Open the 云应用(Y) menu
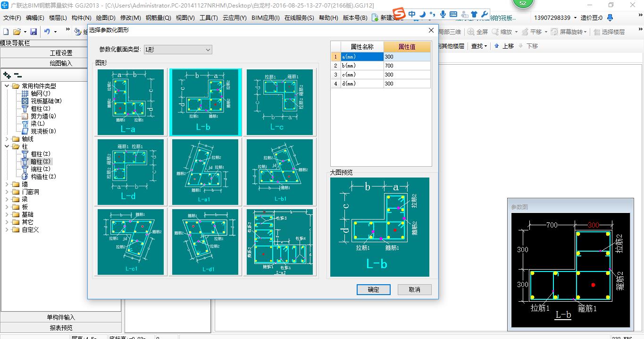Image resolution: width=644 pixels, height=339 pixels. (x=234, y=18)
